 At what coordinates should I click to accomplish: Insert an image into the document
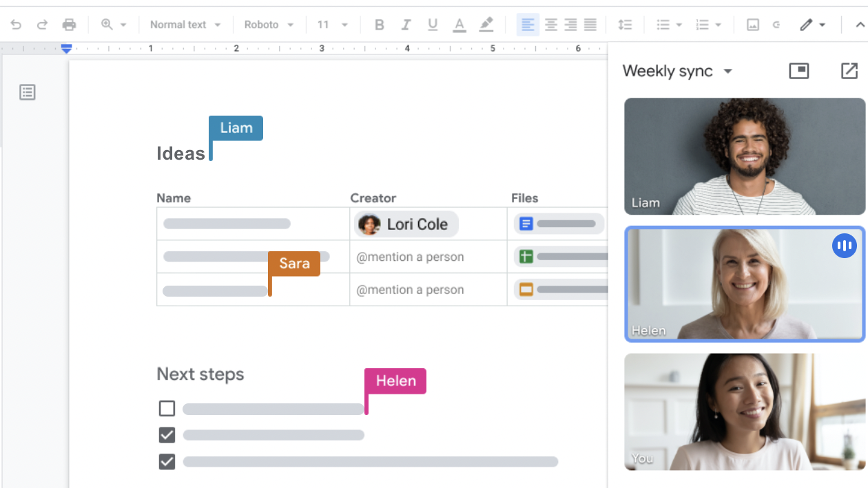point(752,24)
